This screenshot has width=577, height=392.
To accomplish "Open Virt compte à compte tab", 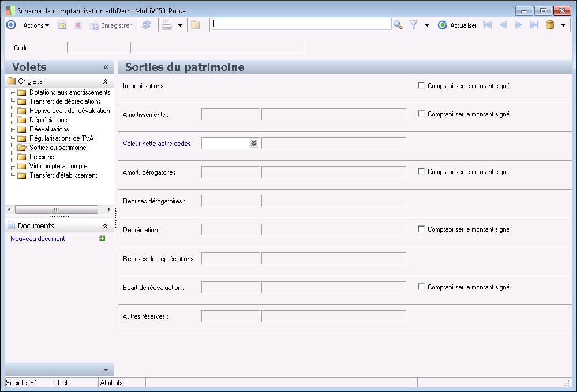I will click(58, 166).
